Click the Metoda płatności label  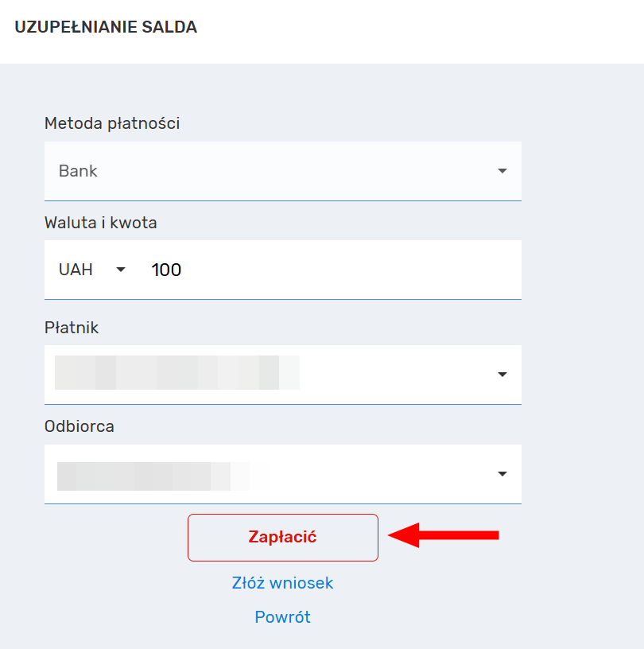(112, 123)
